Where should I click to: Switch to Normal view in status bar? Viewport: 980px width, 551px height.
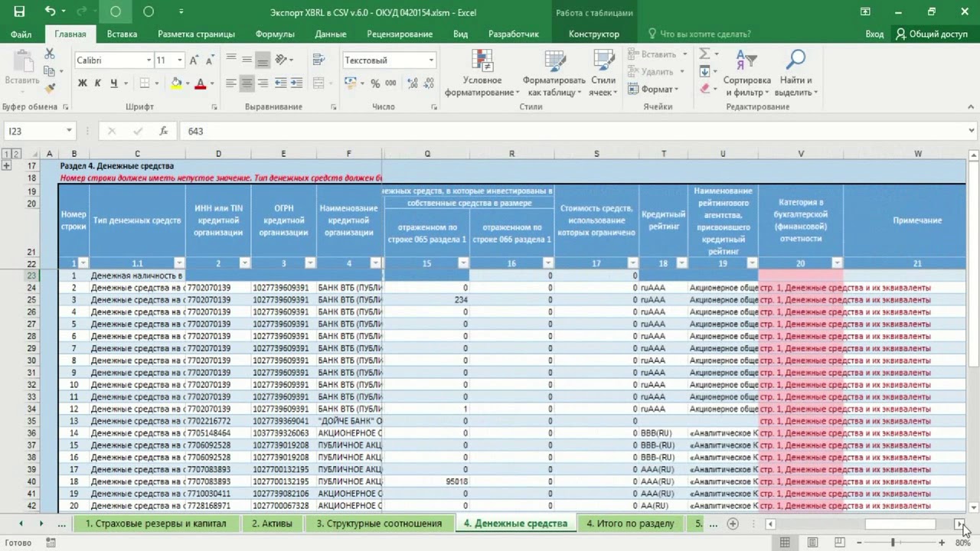pyautogui.click(x=785, y=543)
